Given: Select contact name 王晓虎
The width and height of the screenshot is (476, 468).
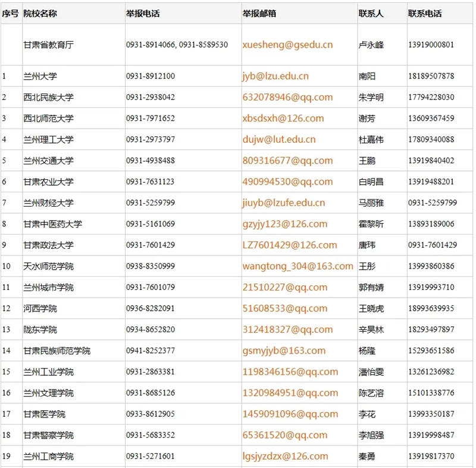Looking at the screenshot, I should point(371,308).
